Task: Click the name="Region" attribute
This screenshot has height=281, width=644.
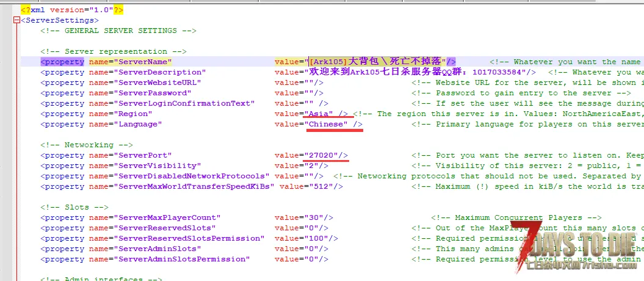Action: (x=121, y=114)
